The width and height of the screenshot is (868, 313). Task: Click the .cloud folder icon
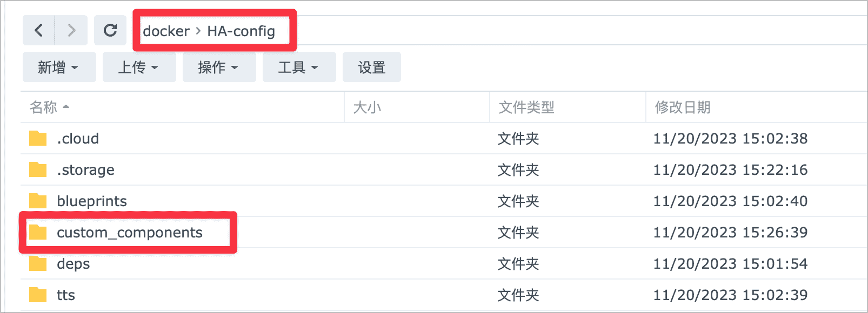38,139
